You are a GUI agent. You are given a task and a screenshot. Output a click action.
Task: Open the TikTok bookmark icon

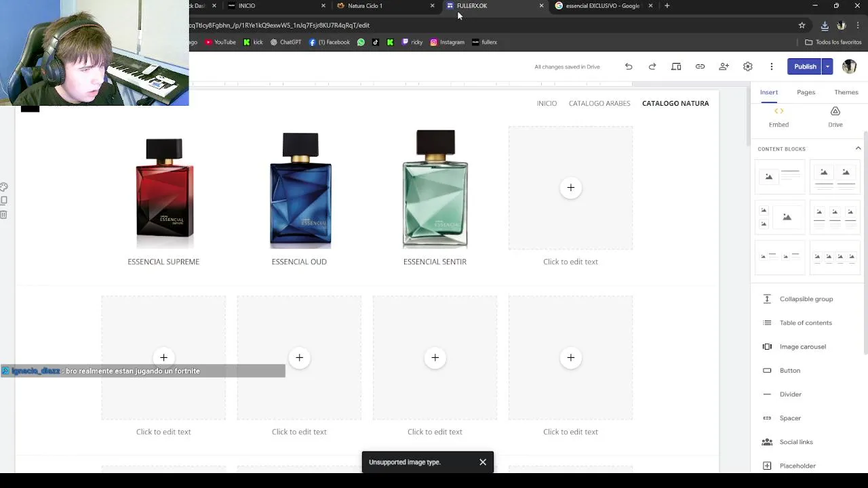click(x=376, y=42)
